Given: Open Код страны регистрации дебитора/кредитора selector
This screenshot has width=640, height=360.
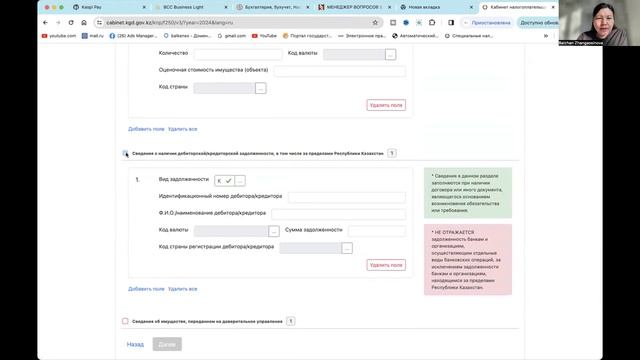Looking at the screenshot, I should point(347,248).
